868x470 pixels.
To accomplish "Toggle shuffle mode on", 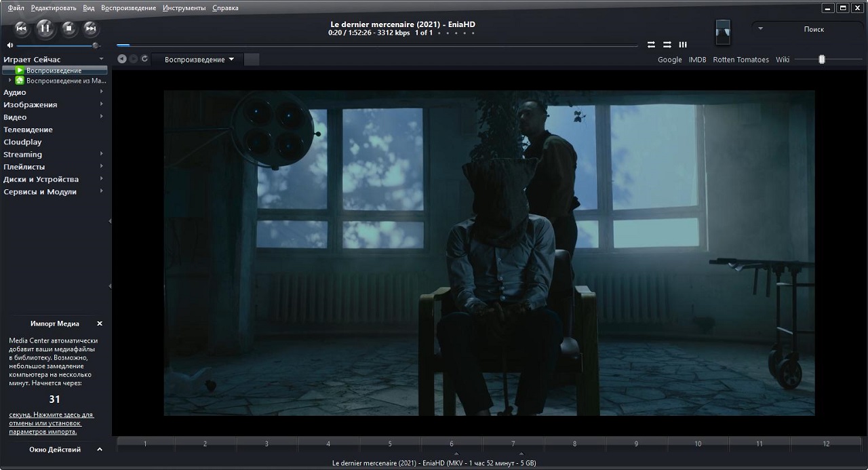I will coord(667,45).
